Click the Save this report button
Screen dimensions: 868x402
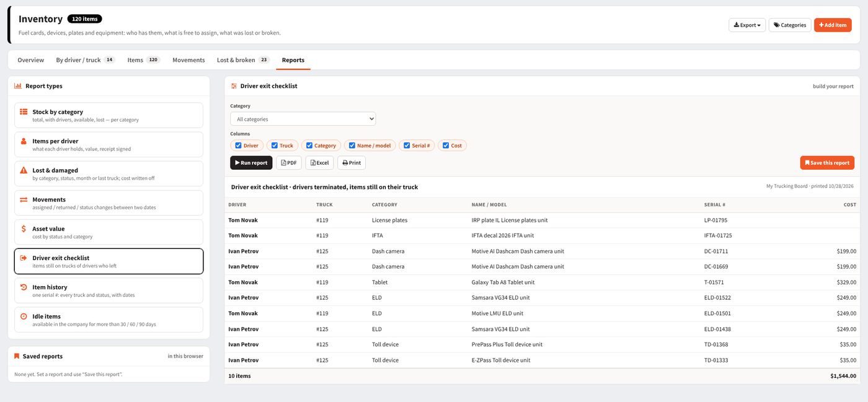tap(827, 163)
